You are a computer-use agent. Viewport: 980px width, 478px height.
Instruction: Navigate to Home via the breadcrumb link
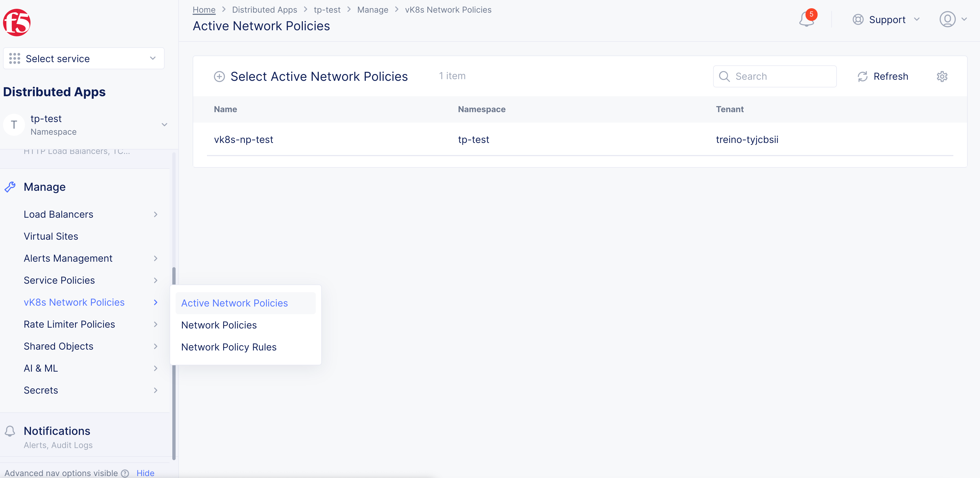coord(204,10)
